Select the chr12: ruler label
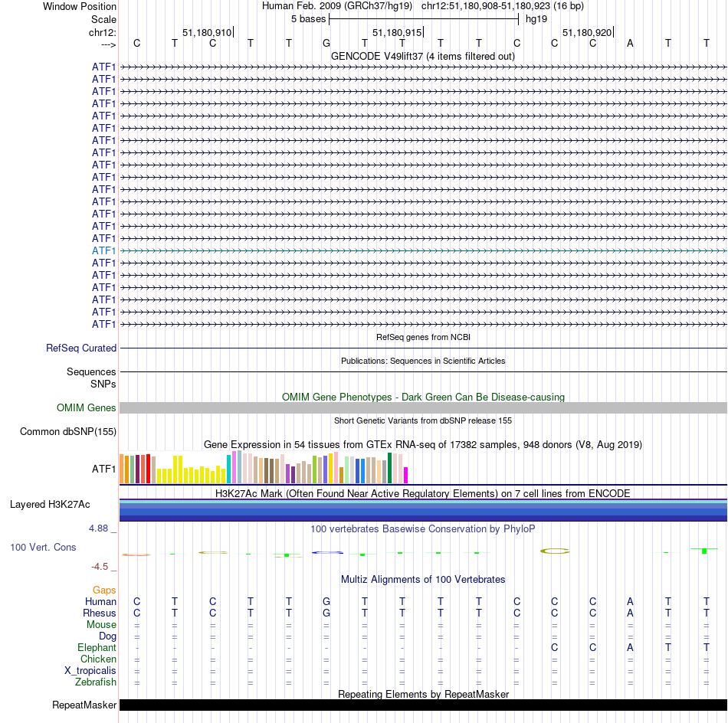The height and width of the screenshot is (723, 728). click(102, 32)
